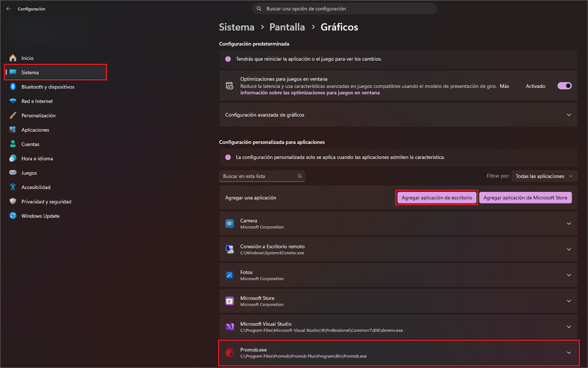The width and height of the screenshot is (588, 368).
Task: Click the search magnifier icon in top bar
Action: tap(259, 9)
